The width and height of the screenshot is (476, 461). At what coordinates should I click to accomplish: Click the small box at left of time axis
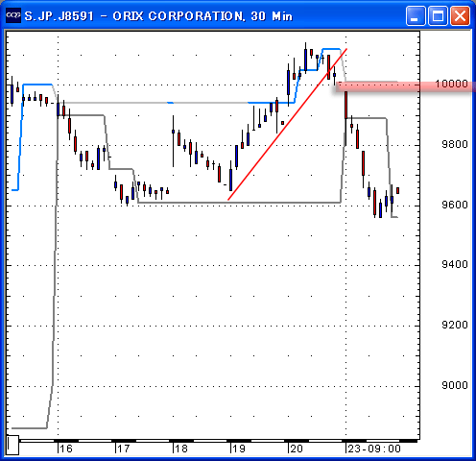[12, 445]
